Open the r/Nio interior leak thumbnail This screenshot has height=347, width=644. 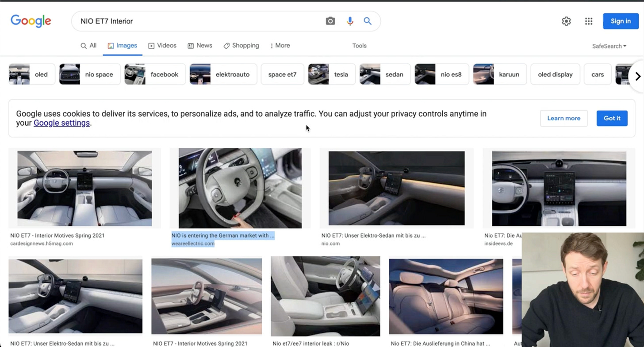point(326,296)
